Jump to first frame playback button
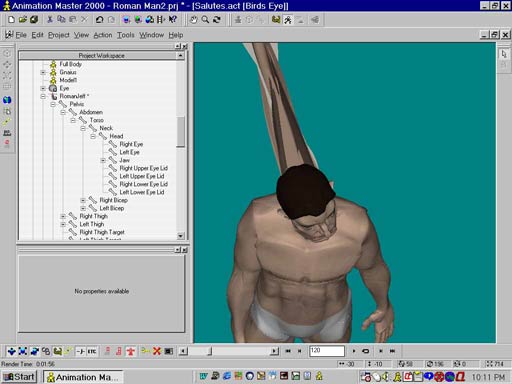Viewport: 512px width, 384px height. [288, 351]
